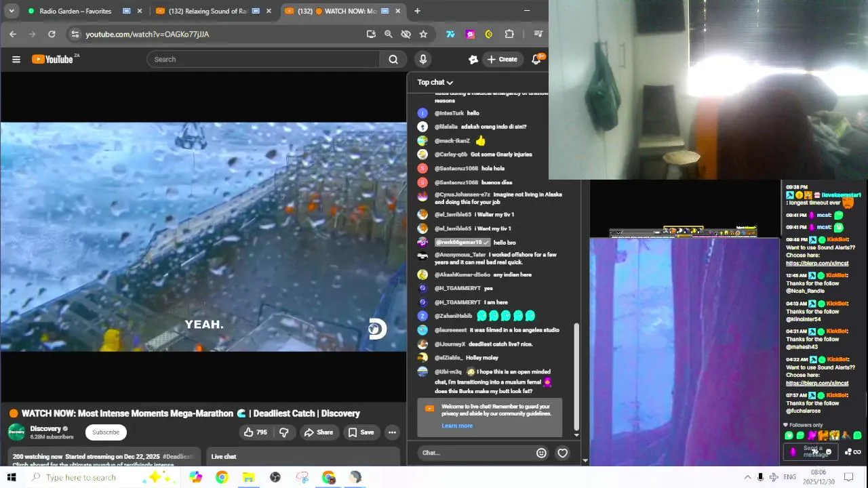Subscribe to the Discovery channel
The height and width of the screenshot is (488, 868).
(x=106, y=432)
